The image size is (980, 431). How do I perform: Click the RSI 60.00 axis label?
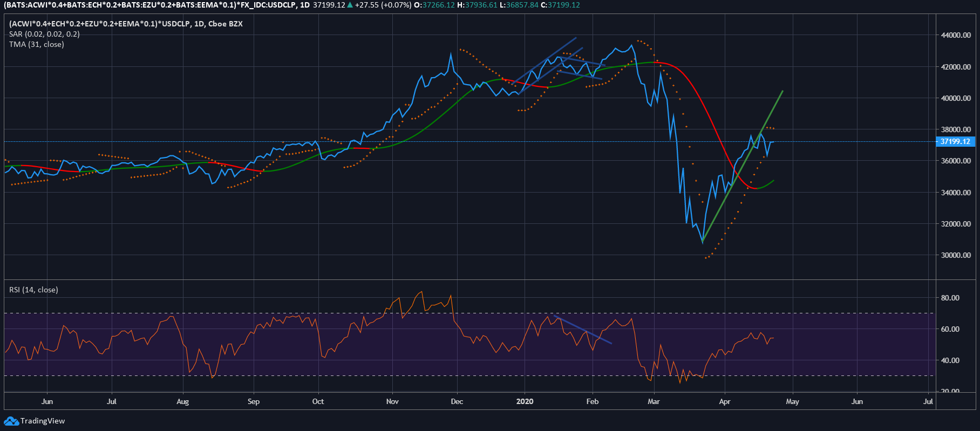(x=950, y=329)
